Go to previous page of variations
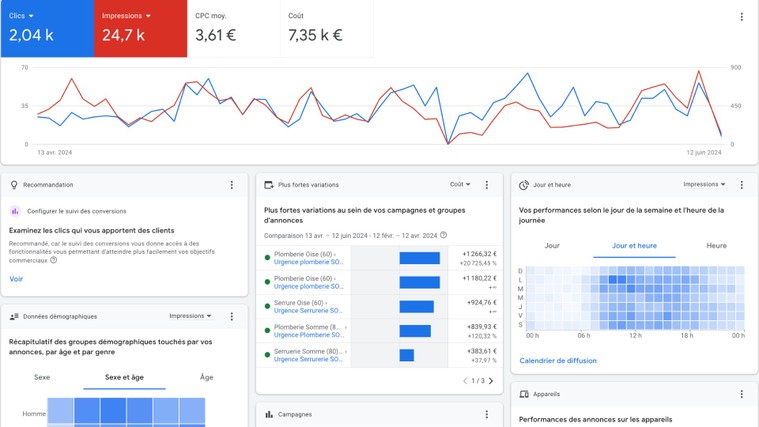 (465, 381)
